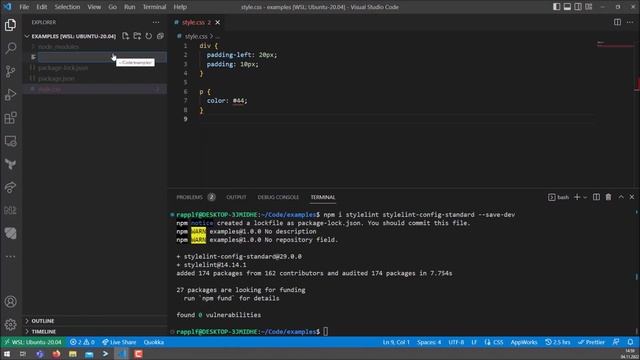The width and height of the screenshot is (640, 360).
Task: Expand the node_modules folder
Action: point(58,47)
